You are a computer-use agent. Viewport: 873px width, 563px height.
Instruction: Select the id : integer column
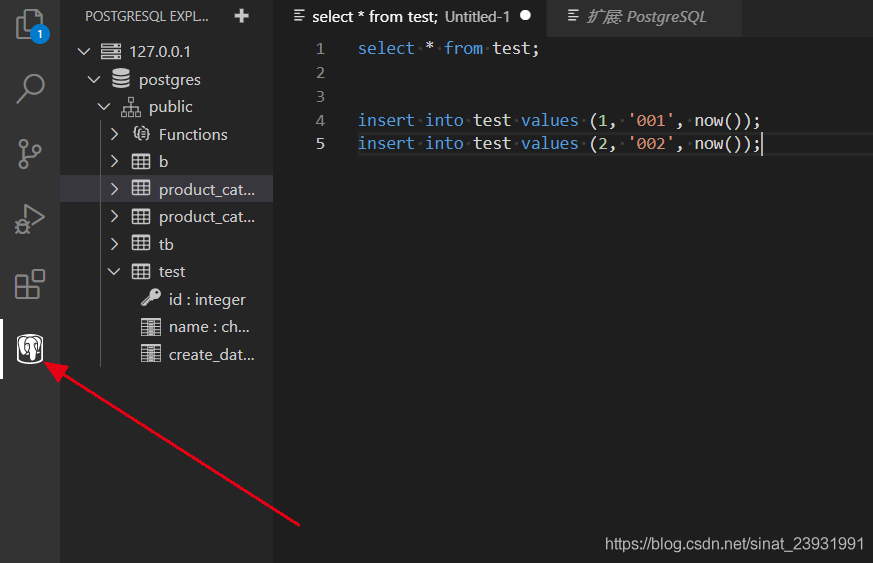point(206,299)
